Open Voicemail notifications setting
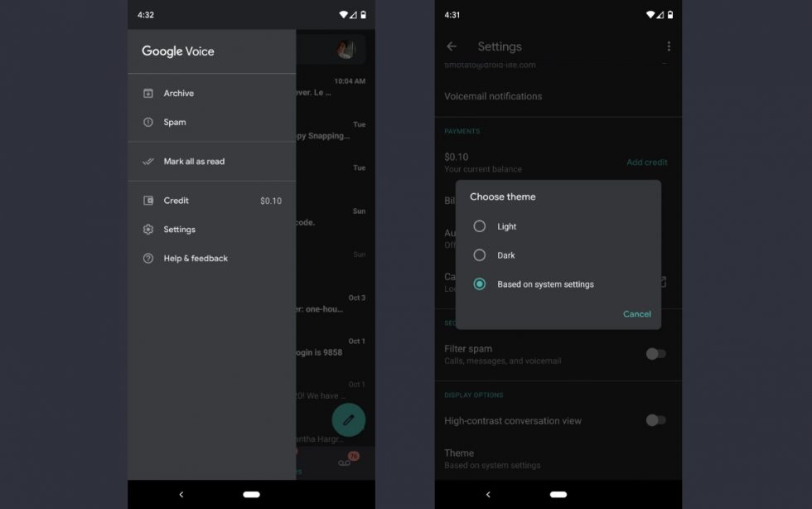812x509 pixels. point(558,96)
